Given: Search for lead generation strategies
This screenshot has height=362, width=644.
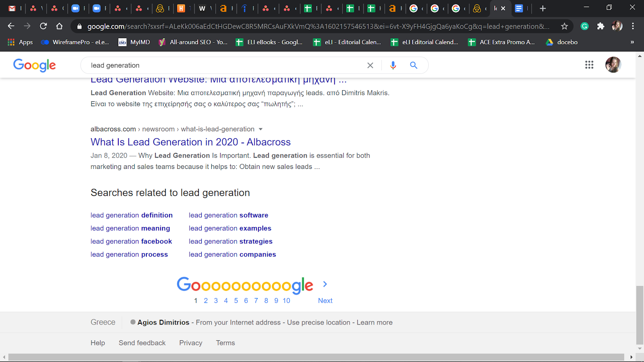Looking at the screenshot, I should click(x=231, y=241).
